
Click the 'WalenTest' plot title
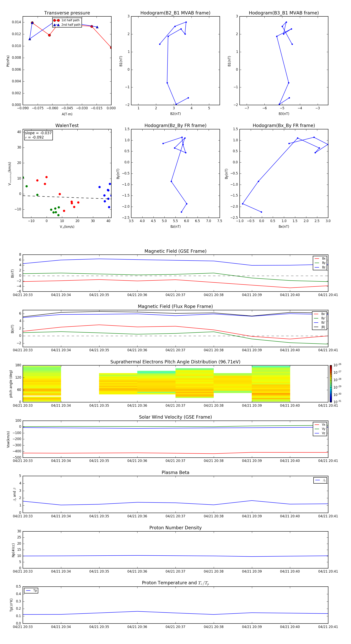point(67,125)
